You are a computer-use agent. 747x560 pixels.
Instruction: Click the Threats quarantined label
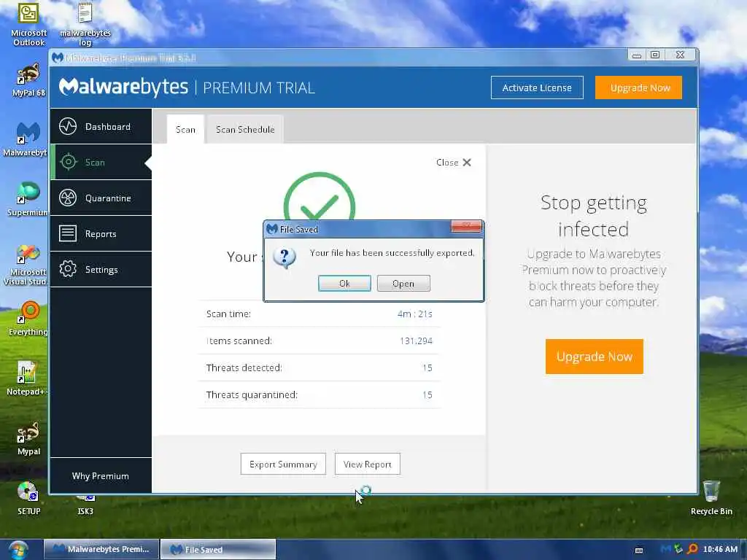[x=252, y=394]
